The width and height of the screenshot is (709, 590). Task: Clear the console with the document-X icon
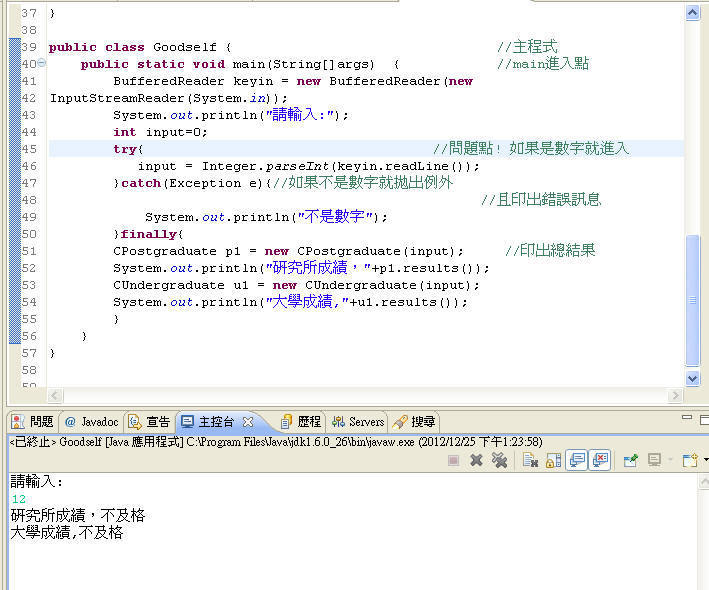pyautogui.click(x=530, y=460)
